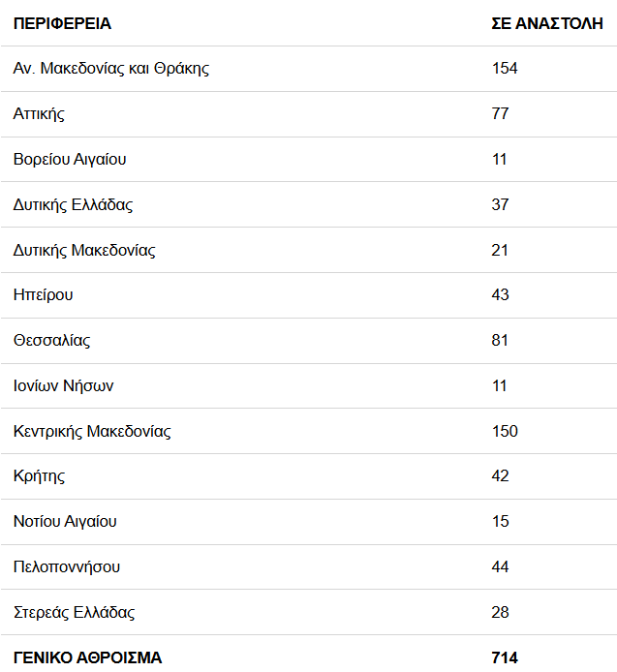Click the ΣΕ ΑΝΑΣΤΟΛΗ column header
This screenshot has height=672, width=617.
547,23
